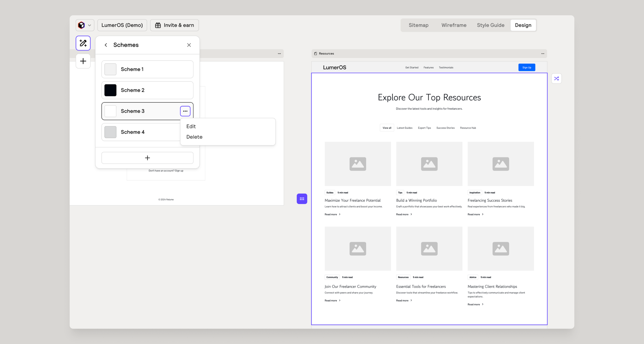Click the LumerOS (Demo) project button

click(122, 25)
